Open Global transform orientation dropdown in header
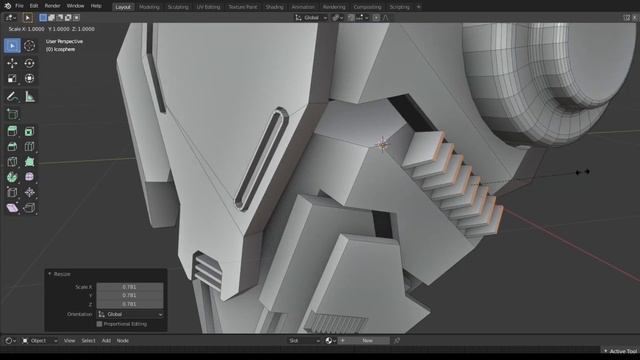This screenshot has height=360, width=640. pos(311,18)
